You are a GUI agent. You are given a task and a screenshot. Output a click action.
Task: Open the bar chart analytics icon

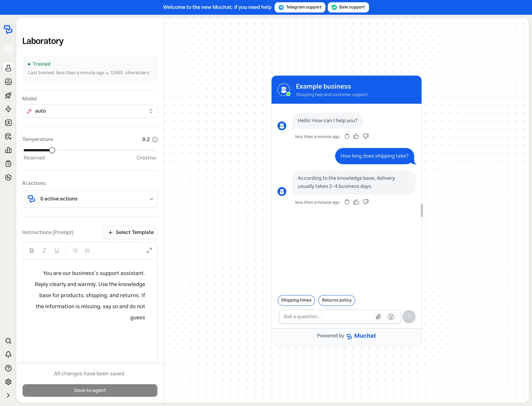pyautogui.click(x=8, y=150)
